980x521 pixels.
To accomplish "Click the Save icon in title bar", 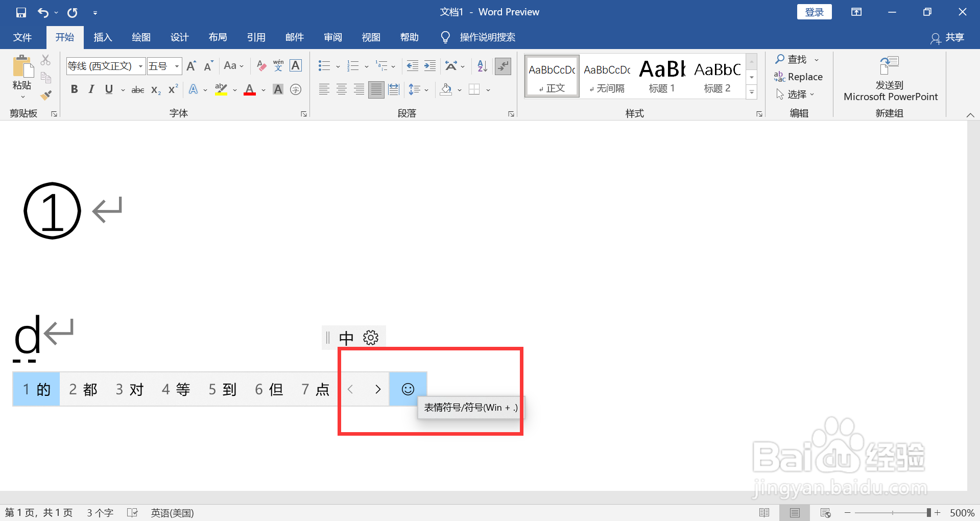I will (x=21, y=12).
